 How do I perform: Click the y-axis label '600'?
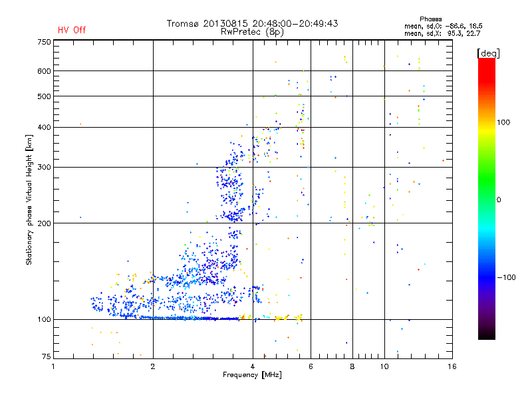click(44, 71)
